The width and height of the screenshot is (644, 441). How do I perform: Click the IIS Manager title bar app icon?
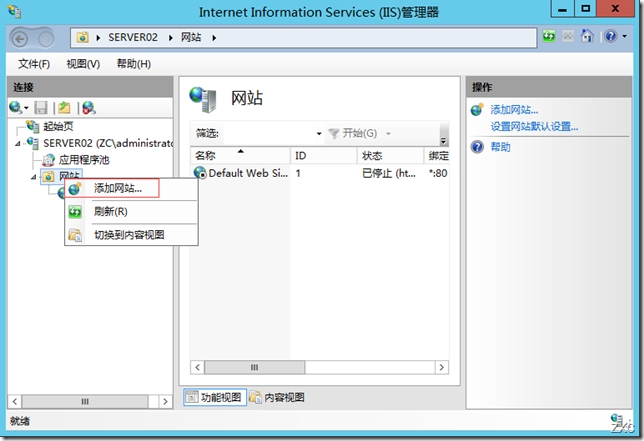[14, 11]
